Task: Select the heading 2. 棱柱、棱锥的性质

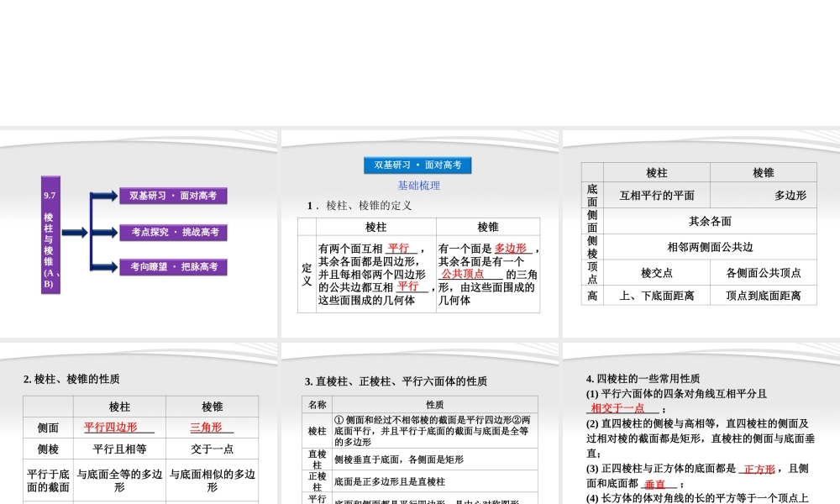Action: click(x=71, y=379)
